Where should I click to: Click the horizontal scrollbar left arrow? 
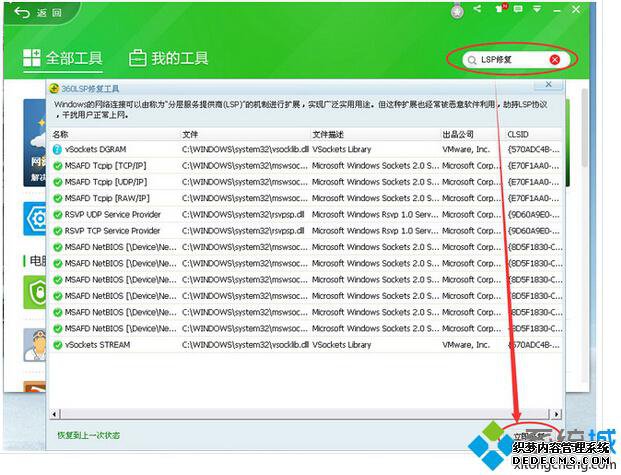click(x=54, y=414)
